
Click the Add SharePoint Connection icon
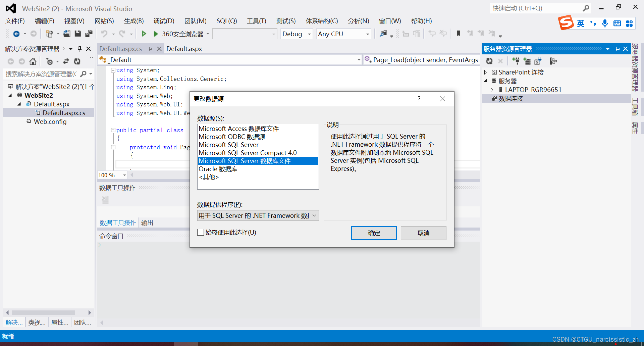tap(538, 61)
